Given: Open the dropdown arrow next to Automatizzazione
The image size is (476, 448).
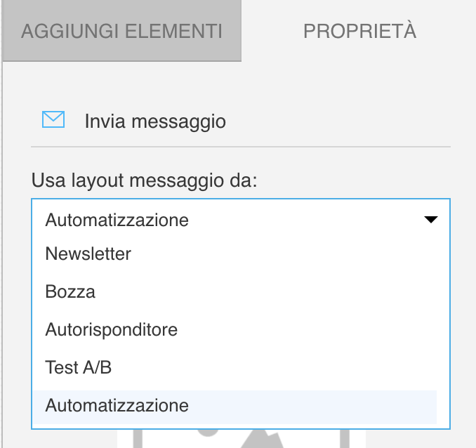Looking at the screenshot, I should pyautogui.click(x=431, y=220).
